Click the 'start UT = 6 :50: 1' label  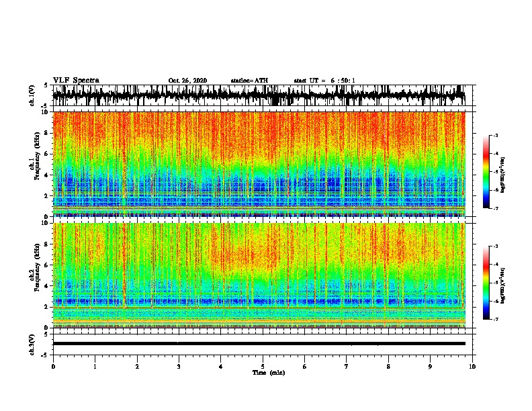click(324, 81)
